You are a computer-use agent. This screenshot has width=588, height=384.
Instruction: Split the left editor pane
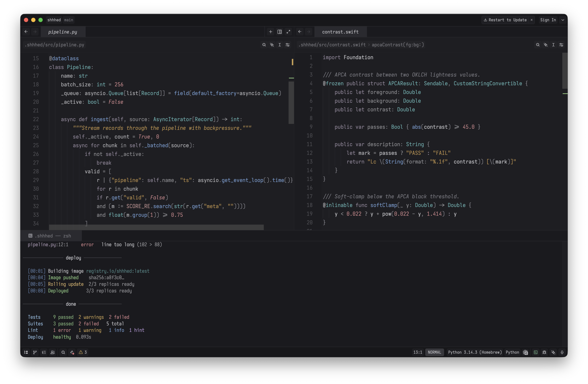tap(279, 32)
